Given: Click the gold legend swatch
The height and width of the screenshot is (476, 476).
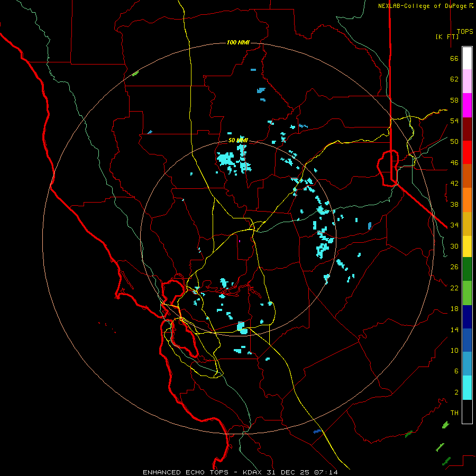Looking at the screenshot, I should tap(467, 224).
